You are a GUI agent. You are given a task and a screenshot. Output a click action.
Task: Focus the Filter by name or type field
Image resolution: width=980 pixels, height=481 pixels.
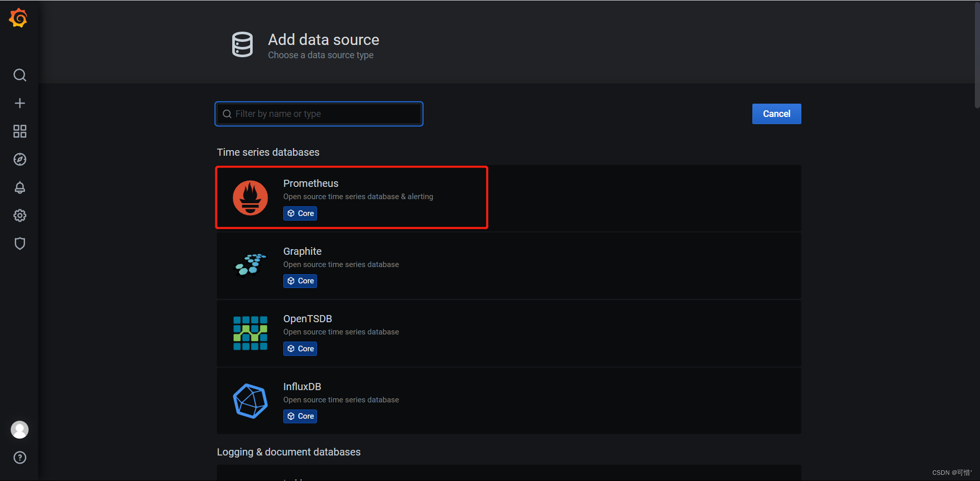coord(319,114)
